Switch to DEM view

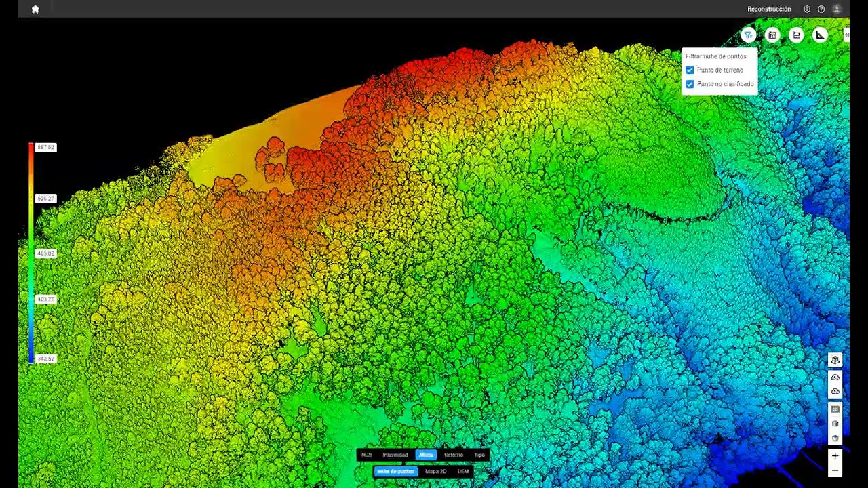463,471
